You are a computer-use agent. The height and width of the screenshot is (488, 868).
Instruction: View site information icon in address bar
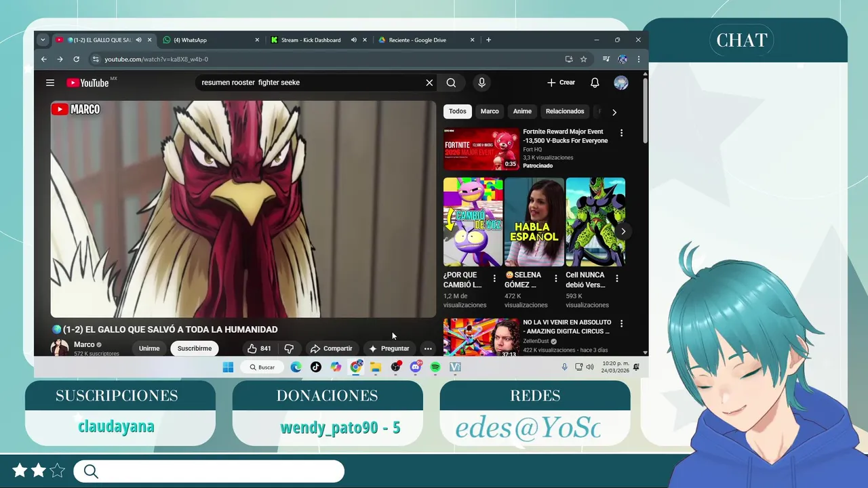click(x=96, y=59)
